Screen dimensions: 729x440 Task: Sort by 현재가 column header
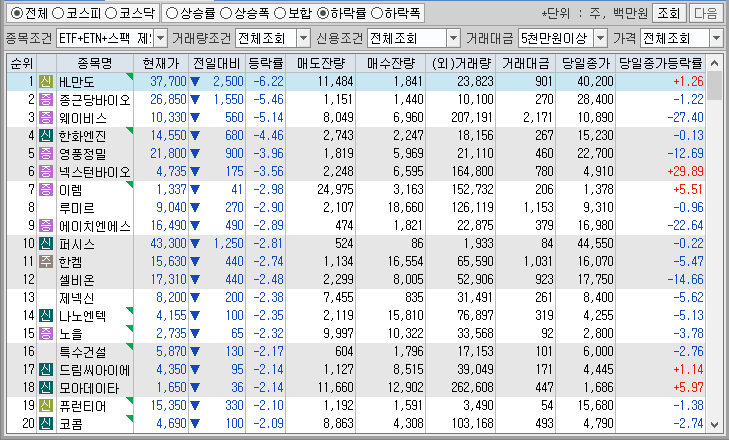tap(161, 63)
